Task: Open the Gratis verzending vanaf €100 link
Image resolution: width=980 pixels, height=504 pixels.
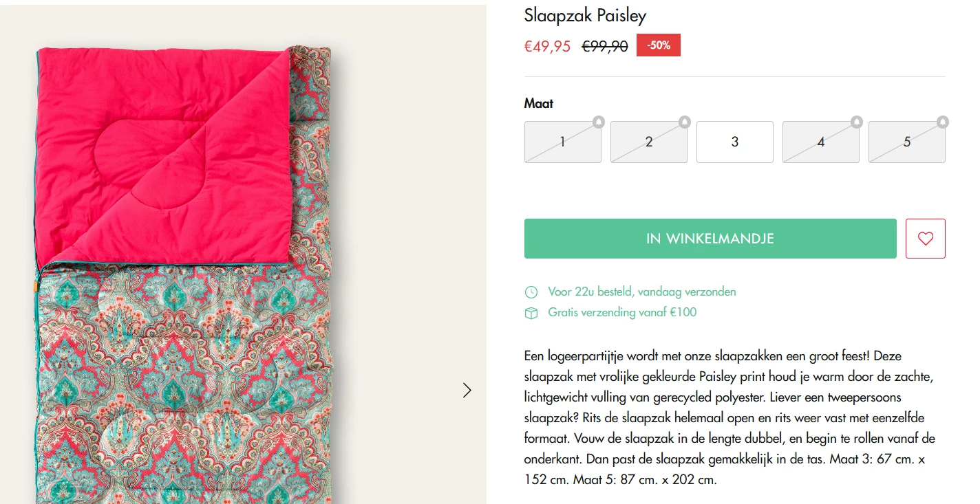Action: pos(621,312)
